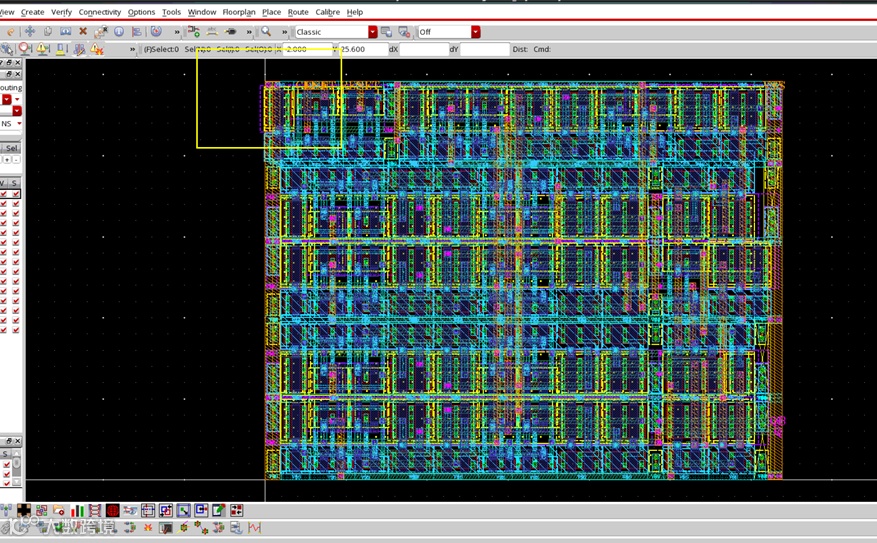Click the move arrows tool icon

pyautogui.click(x=29, y=32)
